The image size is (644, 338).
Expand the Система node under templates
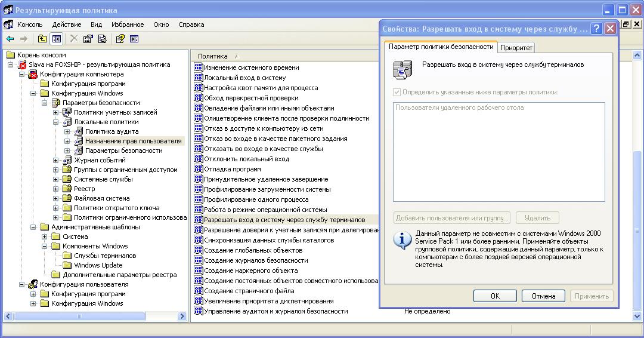tap(45, 237)
